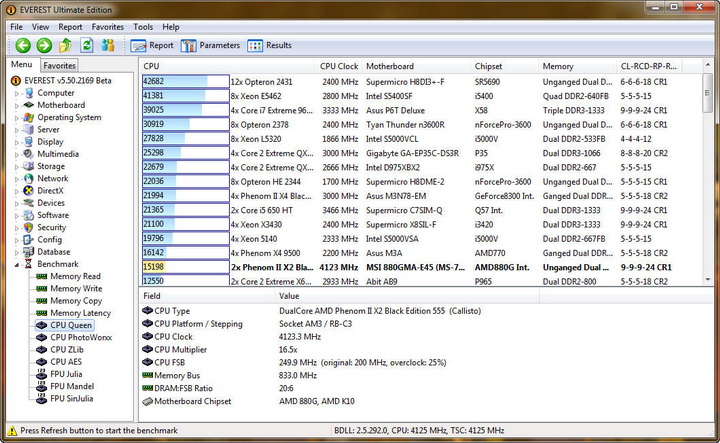Open the Help menu
Image resolution: width=720 pixels, height=443 pixels.
tap(171, 27)
